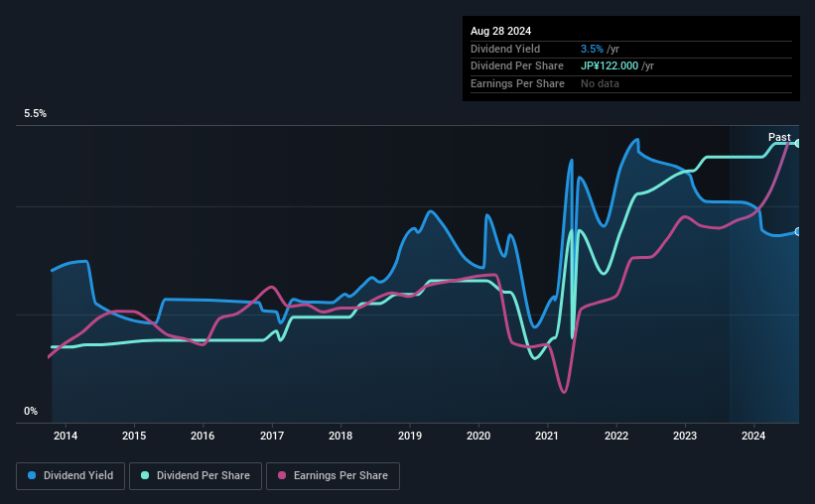815x504 pixels.
Task: Hide the Earnings Per Share legend series
Action: tap(333, 476)
